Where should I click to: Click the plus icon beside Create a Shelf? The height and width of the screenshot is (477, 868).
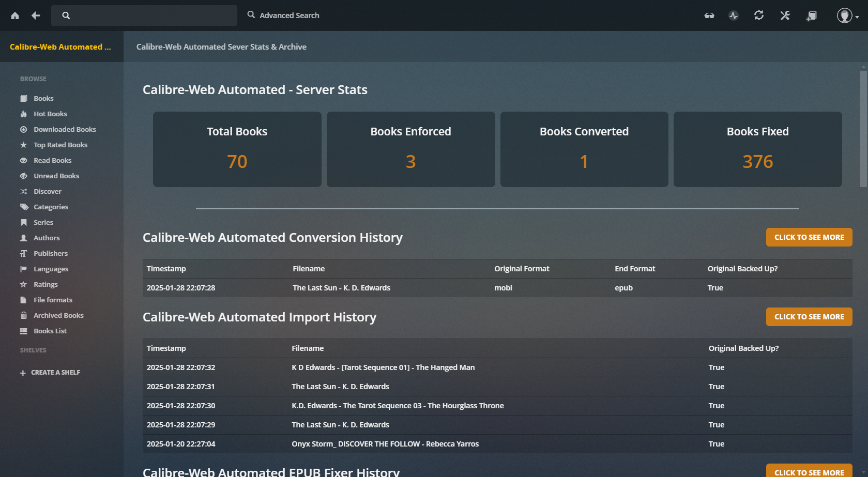(23, 373)
